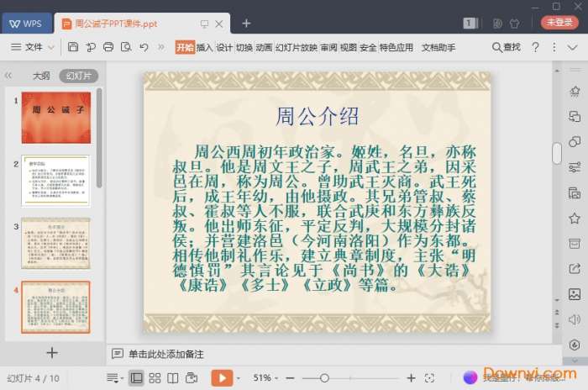Open the 设计 tab
Image resolution: width=588 pixels, height=390 pixels.
pyautogui.click(x=224, y=47)
